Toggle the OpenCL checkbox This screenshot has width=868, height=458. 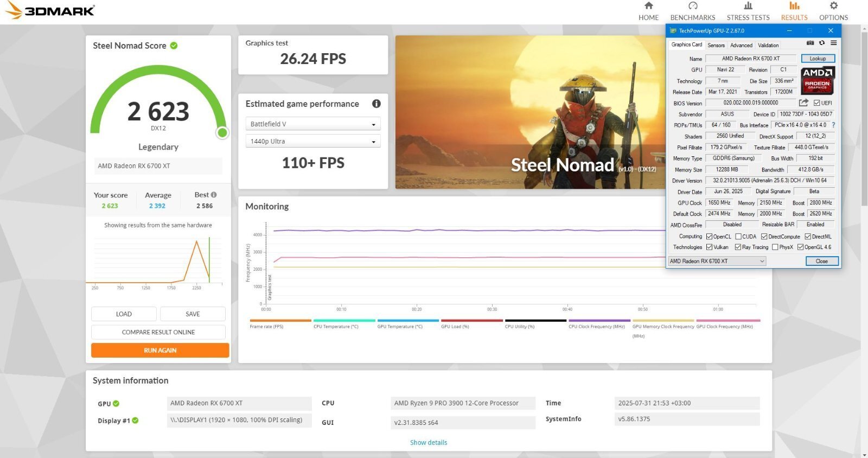point(709,237)
